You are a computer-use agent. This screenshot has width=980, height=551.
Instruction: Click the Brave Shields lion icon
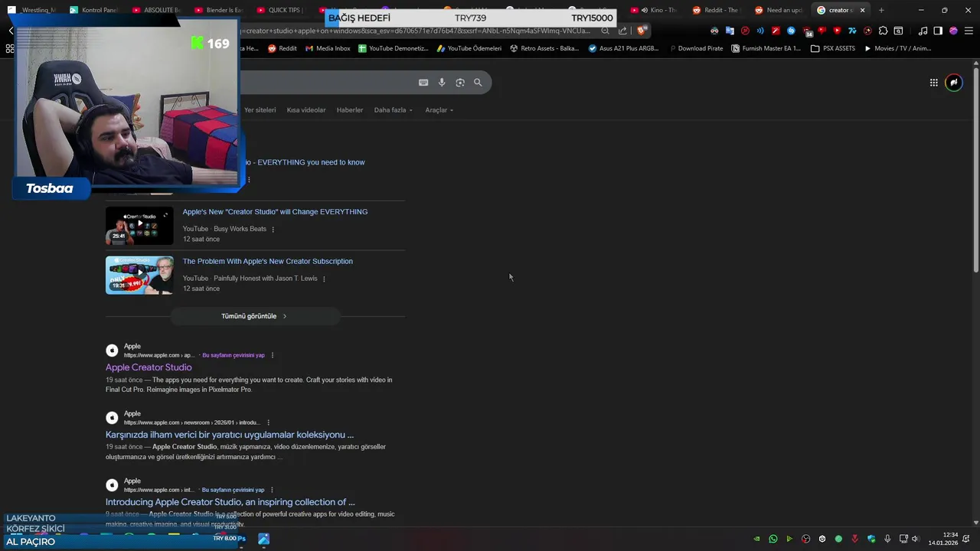pyautogui.click(x=641, y=31)
